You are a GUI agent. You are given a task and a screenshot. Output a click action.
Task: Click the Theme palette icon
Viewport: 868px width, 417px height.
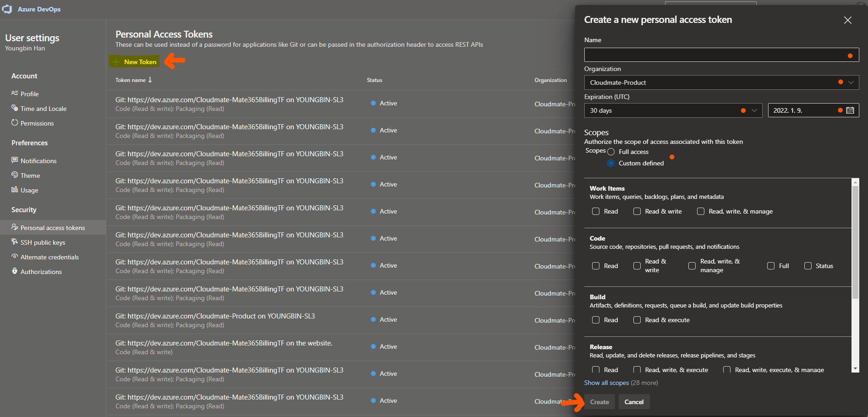[x=15, y=175]
